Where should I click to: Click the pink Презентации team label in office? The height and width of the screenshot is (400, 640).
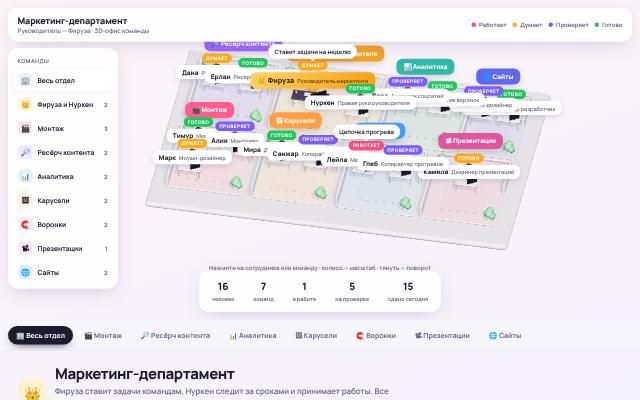coord(471,141)
